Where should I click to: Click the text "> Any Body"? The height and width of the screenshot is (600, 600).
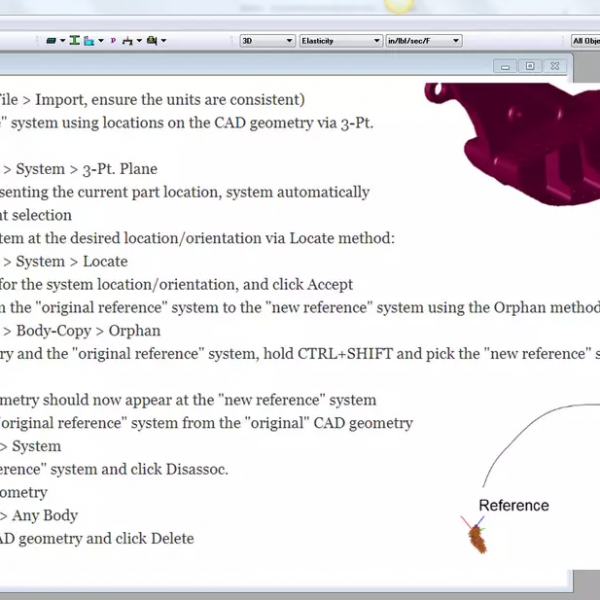click(x=39, y=516)
